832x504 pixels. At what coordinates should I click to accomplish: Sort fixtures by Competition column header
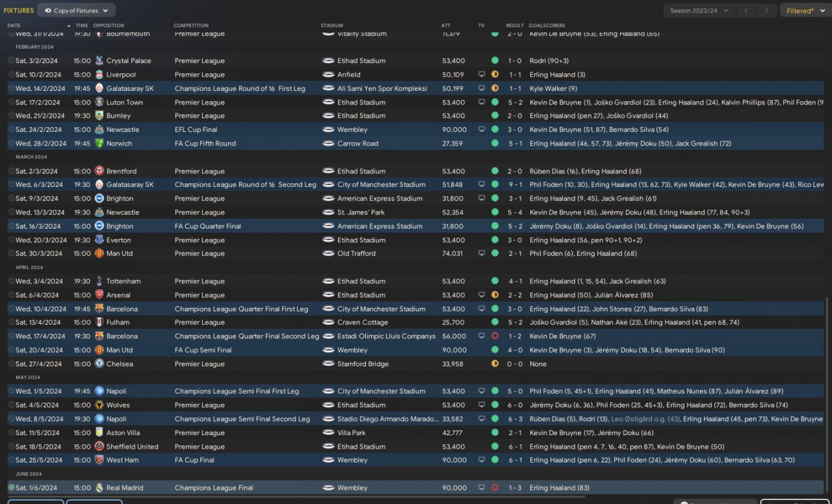(191, 25)
